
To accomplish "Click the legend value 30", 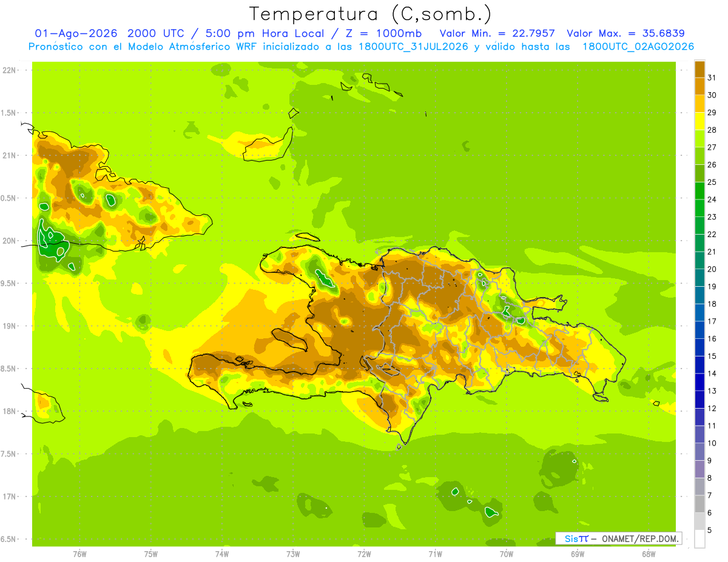I will 712,95.
